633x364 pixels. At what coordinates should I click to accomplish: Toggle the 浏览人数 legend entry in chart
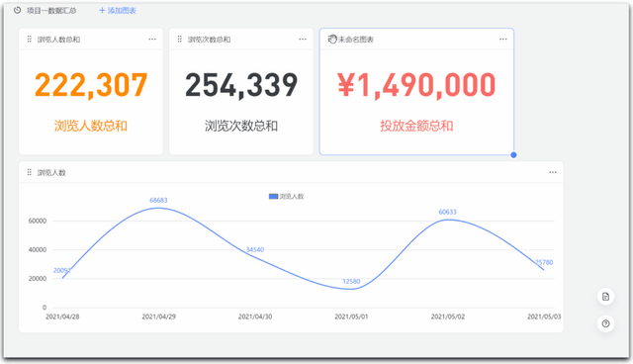tap(286, 197)
